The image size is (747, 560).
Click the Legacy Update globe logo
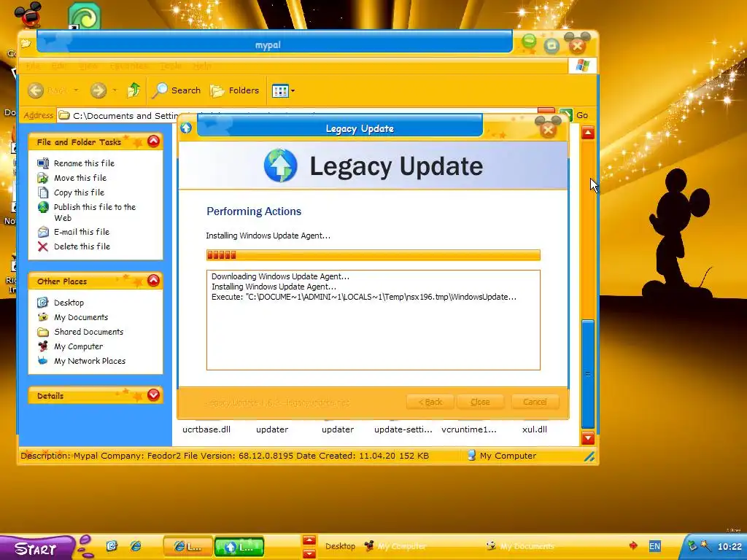tap(281, 166)
